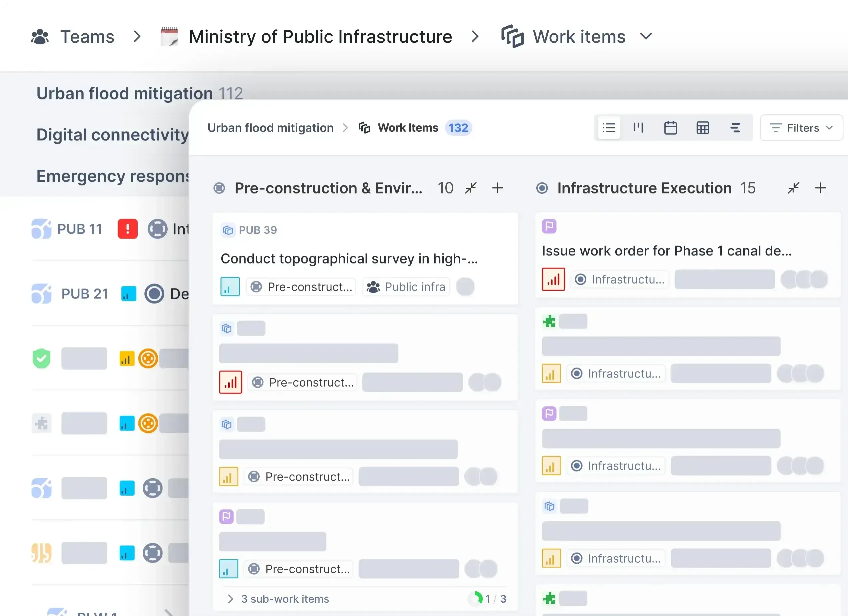Screen dimensions: 848x616
Task: Add a new item to Infrastructure Execution column
Action: (821, 188)
